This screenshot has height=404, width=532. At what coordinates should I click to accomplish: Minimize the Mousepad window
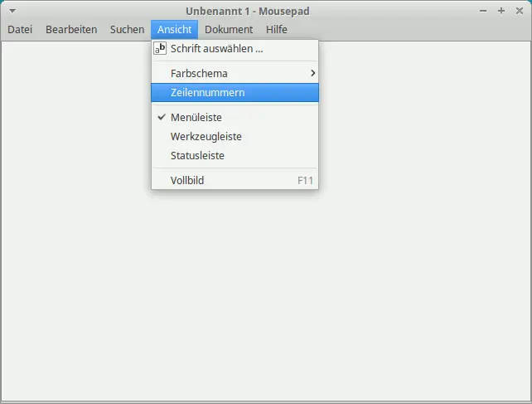coord(485,11)
